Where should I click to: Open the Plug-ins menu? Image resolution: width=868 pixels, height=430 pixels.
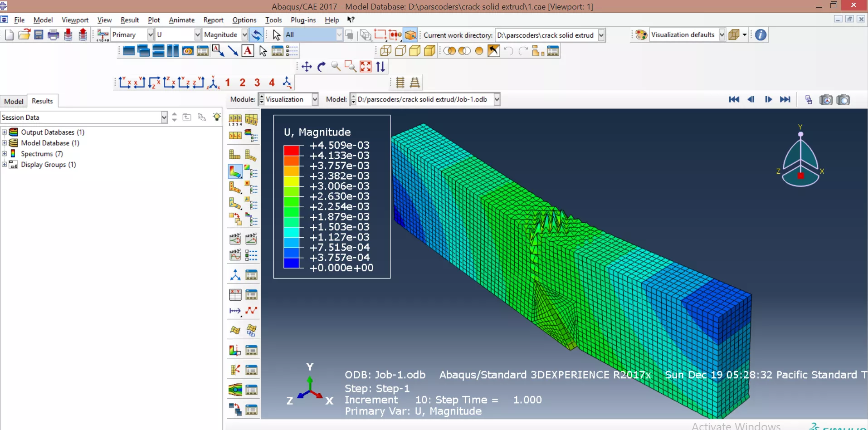(x=303, y=20)
